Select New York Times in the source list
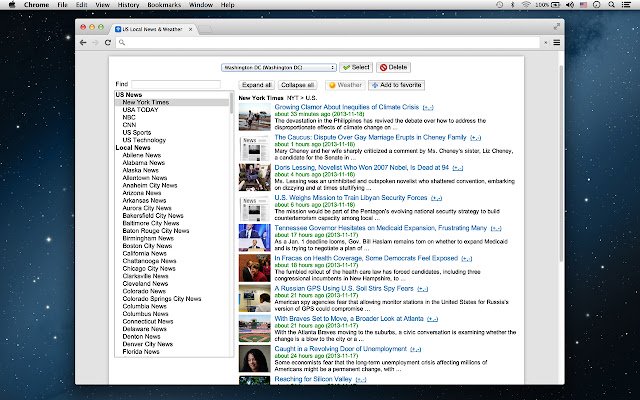Image resolution: width=640 pixels, height=400 pixels. (146, 102)
